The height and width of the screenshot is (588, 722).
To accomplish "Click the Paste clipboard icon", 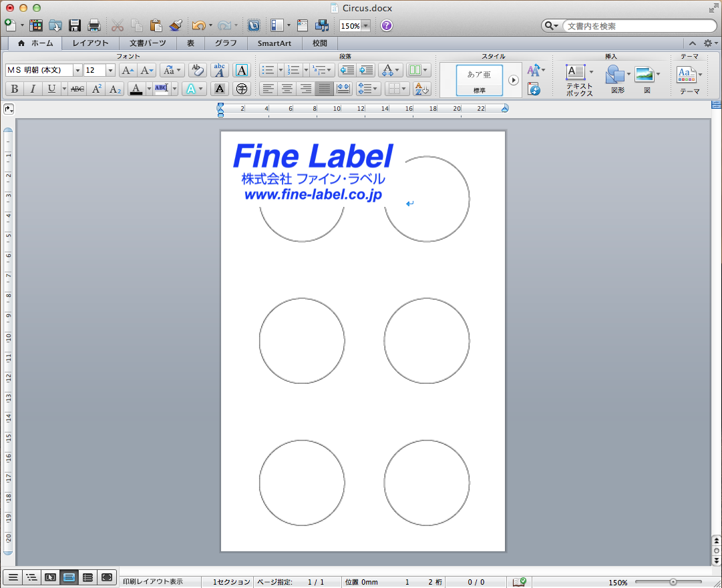I will [156, 25].
